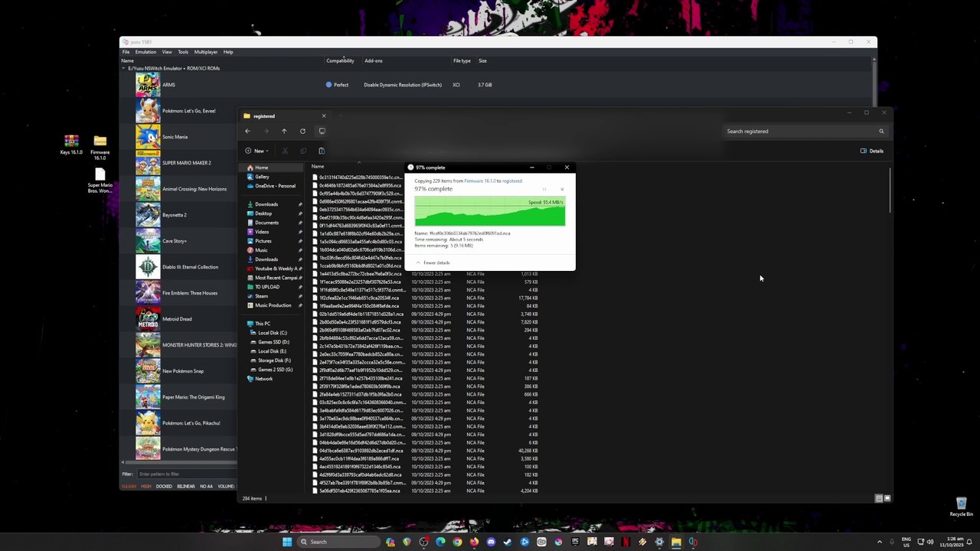Image resolution: width=980 pixels, height=551 pixels.
Task: Focus the Search registered field
Action: pos(805,131)
